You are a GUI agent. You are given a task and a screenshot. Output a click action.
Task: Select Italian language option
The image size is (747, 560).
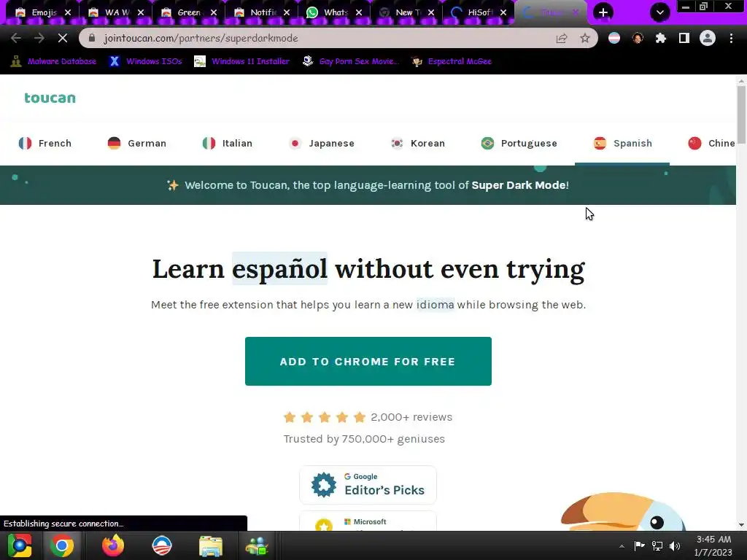(228, 144)
